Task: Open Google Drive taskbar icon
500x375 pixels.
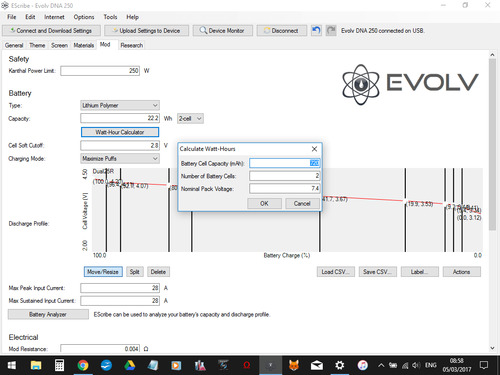Action: pyautogui.click(x=130, y=365)
